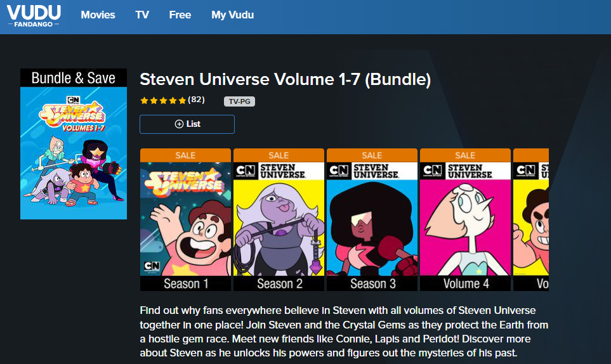Click the Season 2 caption label

click(x=279, y=284)
